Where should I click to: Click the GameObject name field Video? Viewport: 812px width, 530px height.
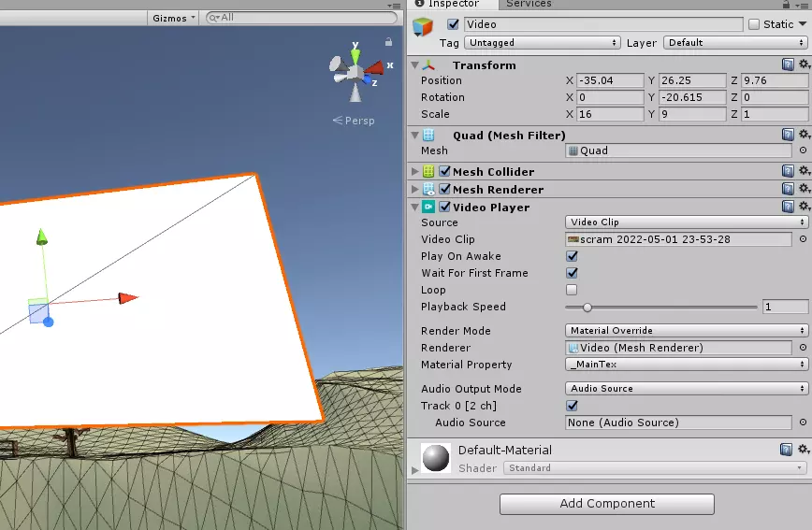[603, 24]
